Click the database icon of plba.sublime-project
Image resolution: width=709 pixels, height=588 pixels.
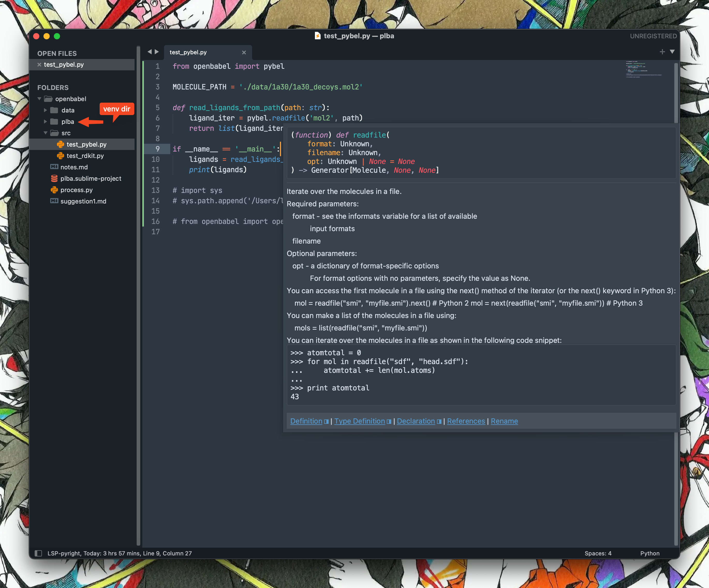[54, 178]
